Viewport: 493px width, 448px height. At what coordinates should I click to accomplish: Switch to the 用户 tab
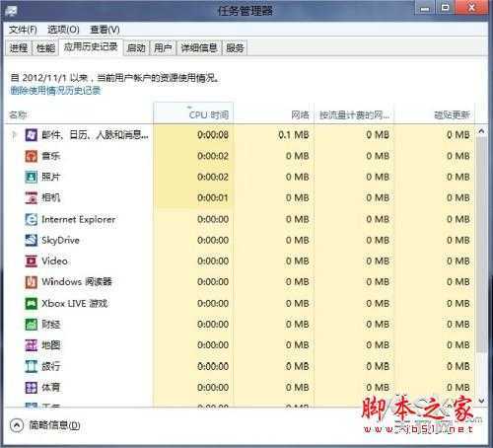163,48
